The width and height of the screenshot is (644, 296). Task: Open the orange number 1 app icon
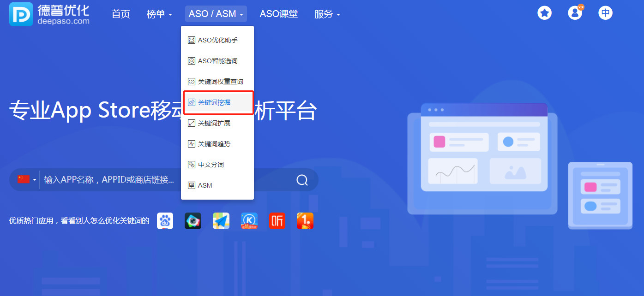click(305, 221)
